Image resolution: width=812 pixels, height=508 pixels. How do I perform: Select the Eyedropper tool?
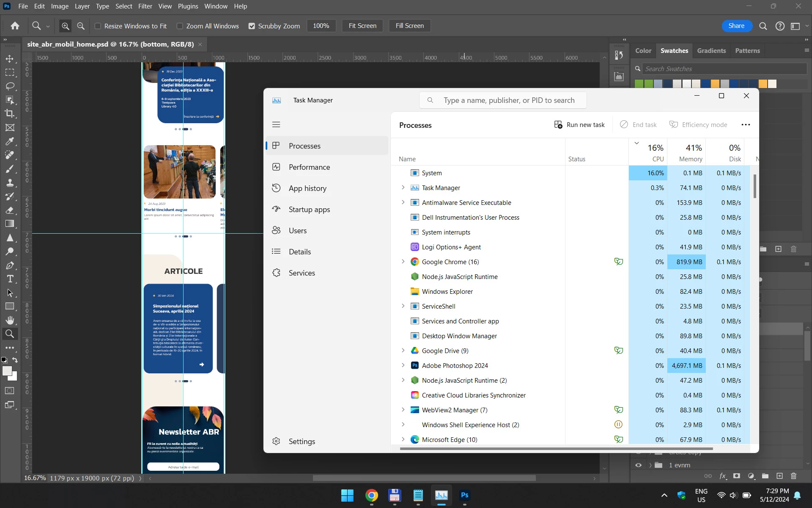click(10, 141)
